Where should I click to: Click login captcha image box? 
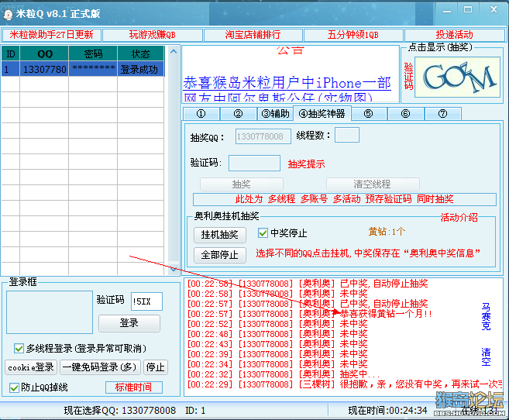click(x=50, y=312)
